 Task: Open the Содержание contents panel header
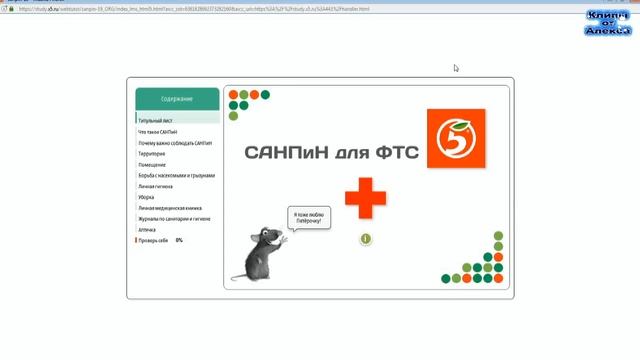pyautogui.click(x=177, y=99)
